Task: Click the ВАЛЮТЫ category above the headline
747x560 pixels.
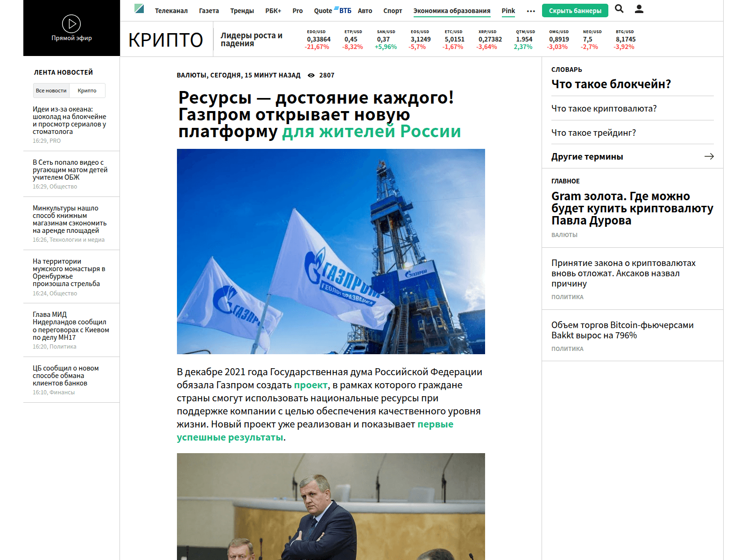Action: [x=191, y=75]
